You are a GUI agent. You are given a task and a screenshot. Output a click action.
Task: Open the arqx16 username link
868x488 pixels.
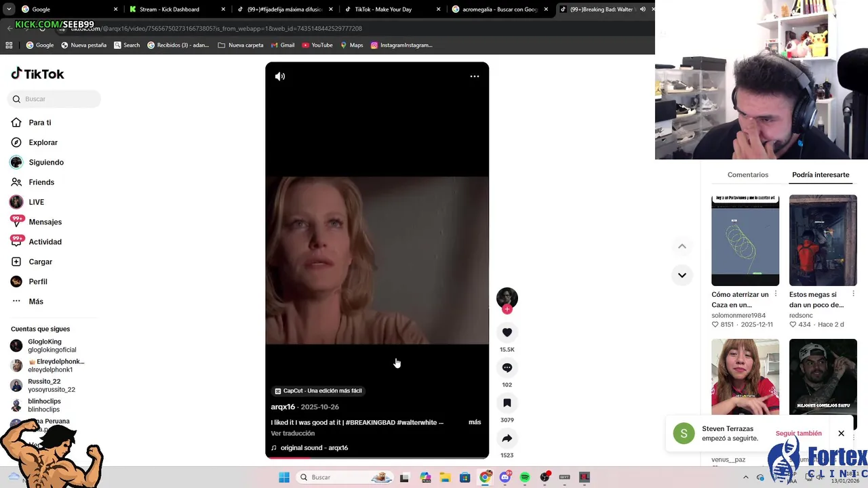(x=283, y=407)
